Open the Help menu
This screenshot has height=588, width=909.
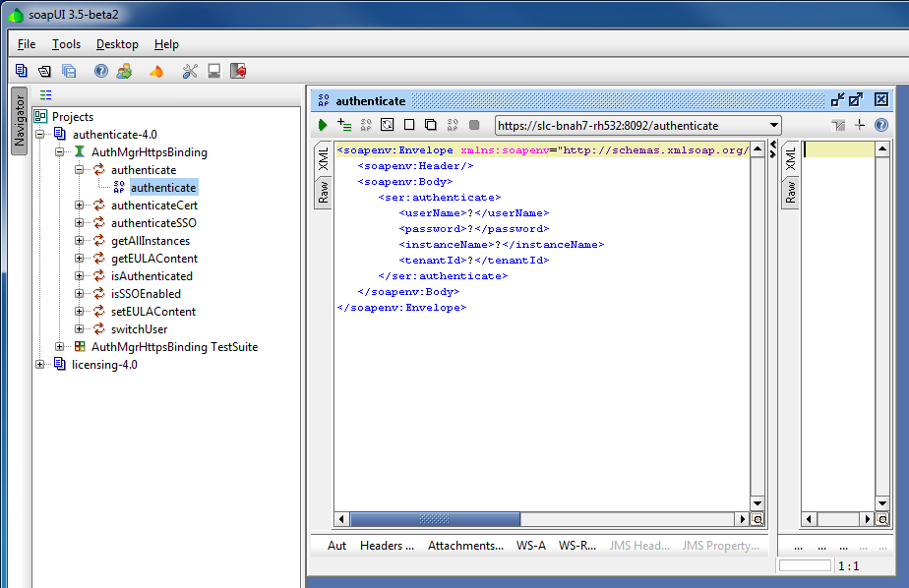(166, 44)
